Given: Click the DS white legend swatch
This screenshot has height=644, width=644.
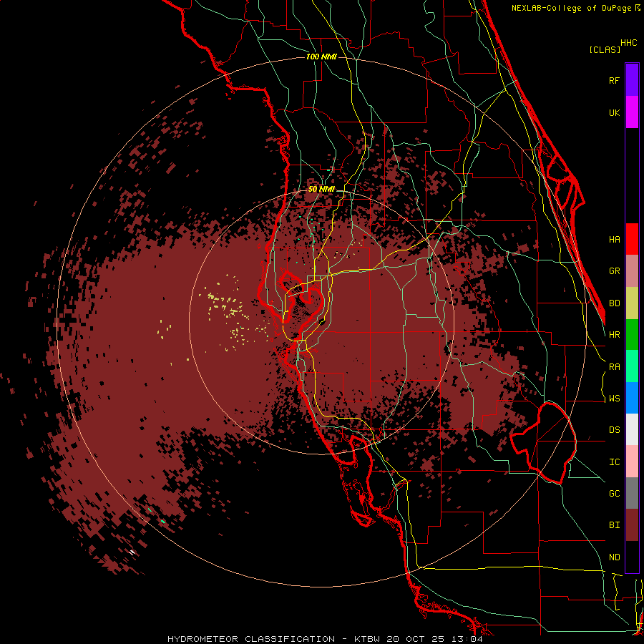Looking at the screenshot, I should coord(632,429).
